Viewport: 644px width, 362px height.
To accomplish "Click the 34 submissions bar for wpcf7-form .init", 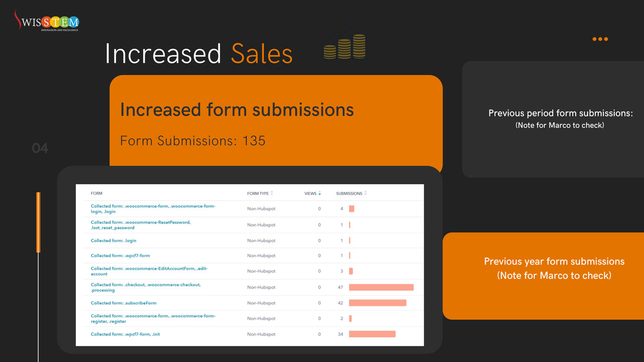I will (372, 334).
